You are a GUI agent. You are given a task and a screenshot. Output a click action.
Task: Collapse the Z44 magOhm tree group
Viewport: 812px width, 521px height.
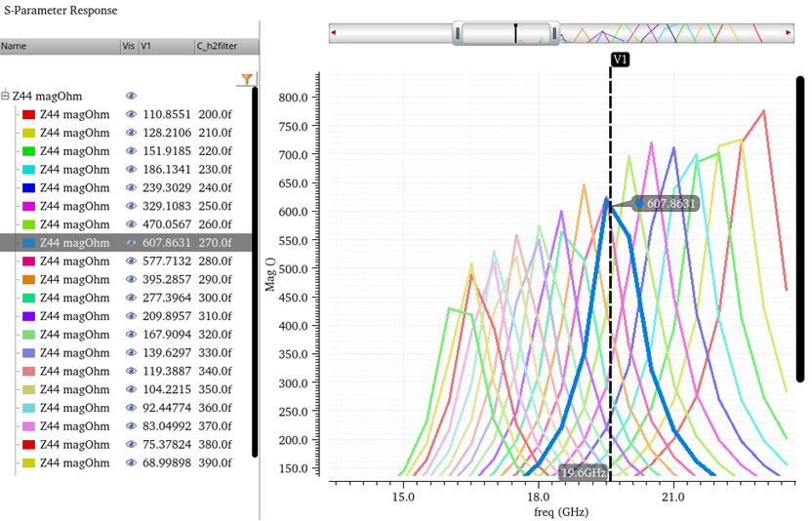(6, 97)
